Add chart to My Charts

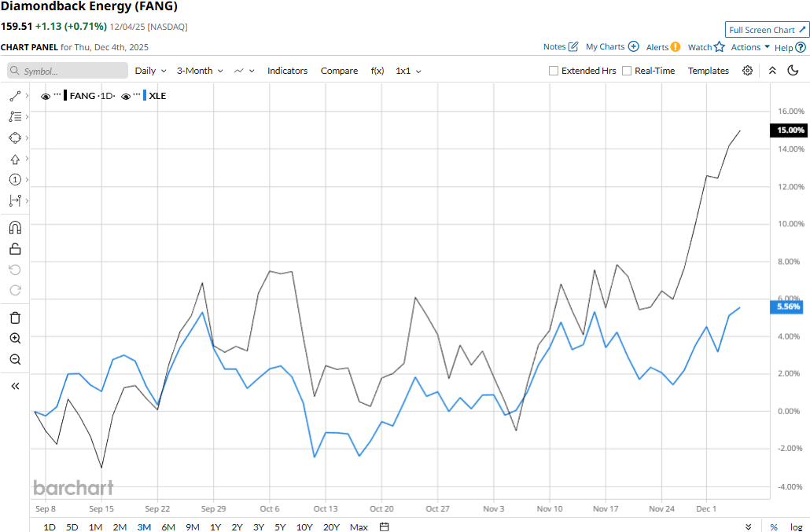612,46
